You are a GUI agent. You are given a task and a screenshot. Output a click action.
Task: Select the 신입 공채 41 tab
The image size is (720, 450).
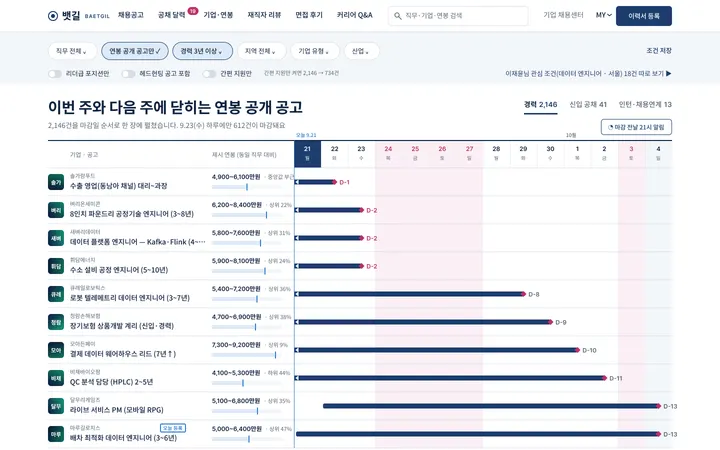click(x=588, y=105)
